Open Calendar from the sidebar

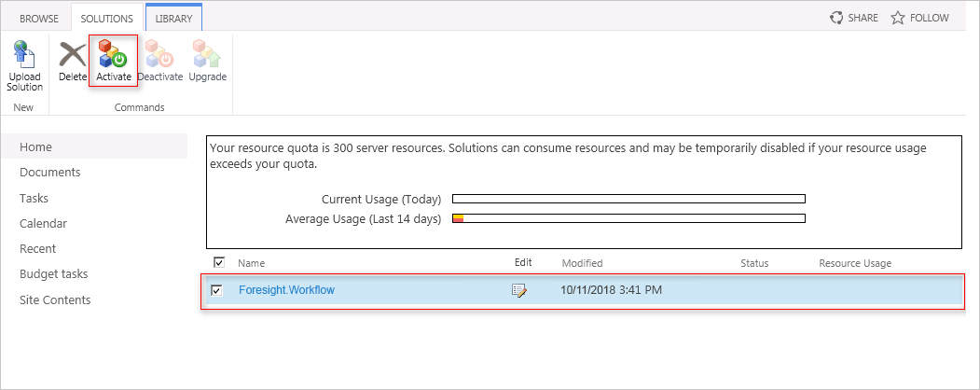(x=43, y=224)
